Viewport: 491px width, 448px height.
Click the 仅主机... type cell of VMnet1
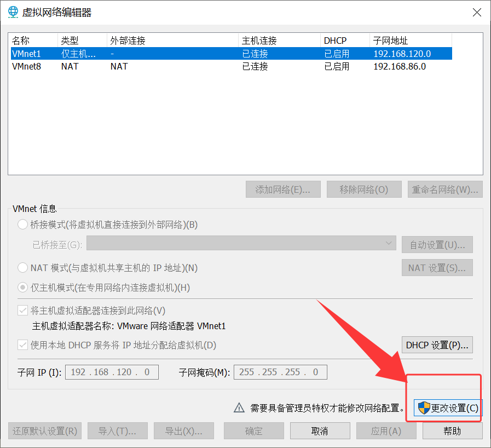click(78, 54)
